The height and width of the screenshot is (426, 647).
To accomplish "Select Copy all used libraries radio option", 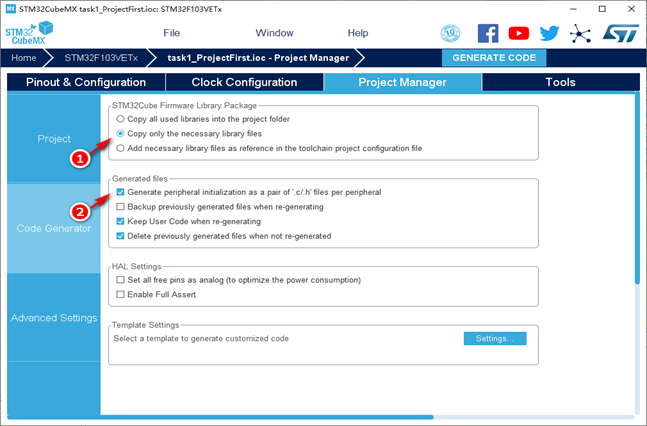I will coord(120,119).
